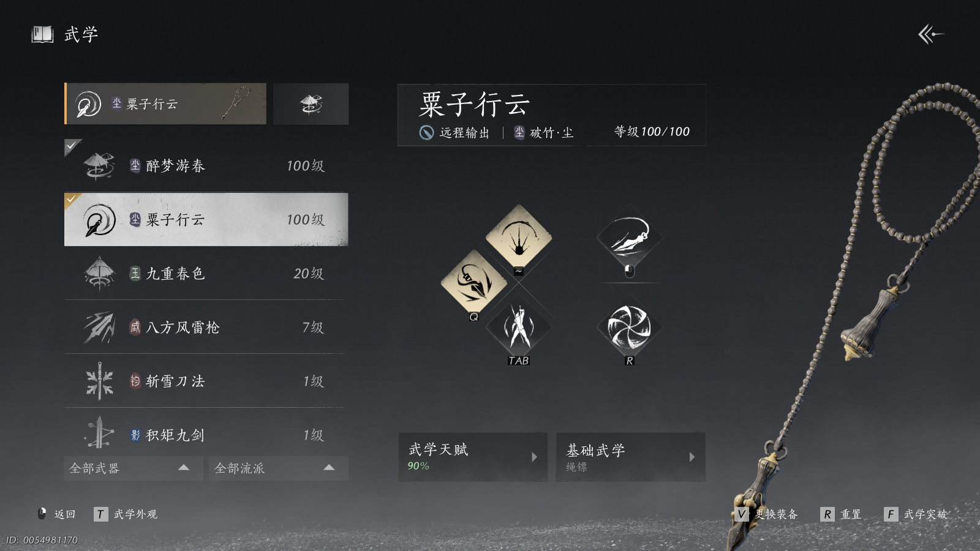
Task: Toggle the 栗子行云 equipped checkmark
Action: pyautogui.click(x=72, y=200)
